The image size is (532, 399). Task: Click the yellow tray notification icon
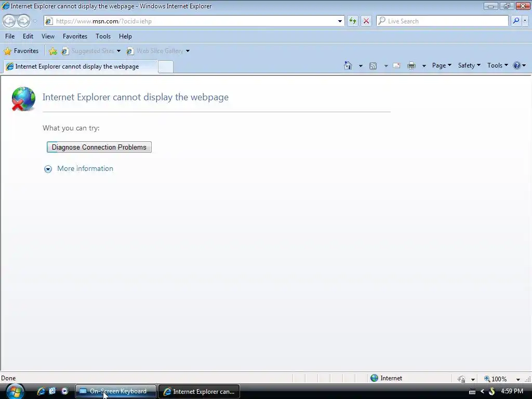[x=491, y=392]
